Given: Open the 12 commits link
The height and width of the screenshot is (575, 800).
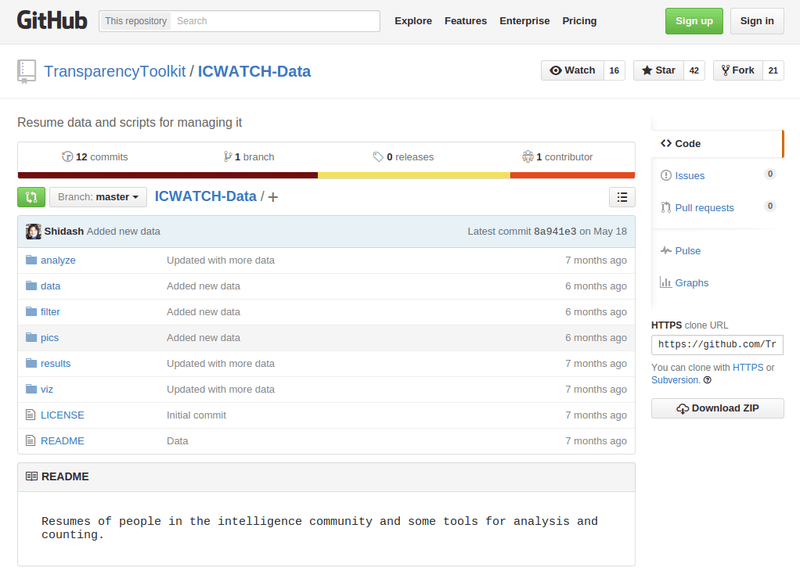Looking at the screenshot, I should click(95, 157).
